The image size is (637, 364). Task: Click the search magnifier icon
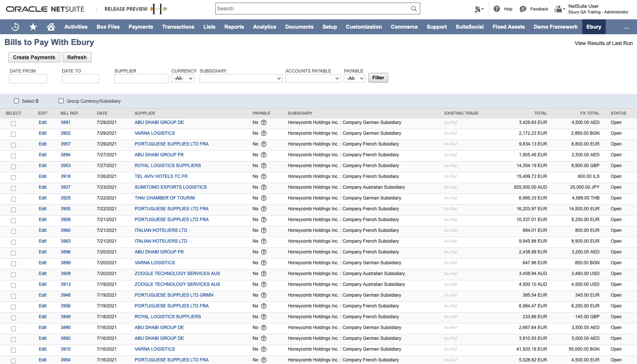414,9
